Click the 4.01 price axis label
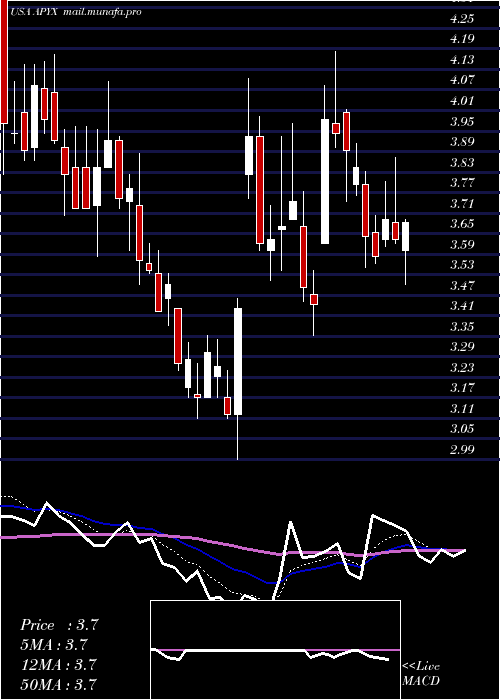Image resolution: width=500 pixels, height=700 pixels. coord(462,100)
